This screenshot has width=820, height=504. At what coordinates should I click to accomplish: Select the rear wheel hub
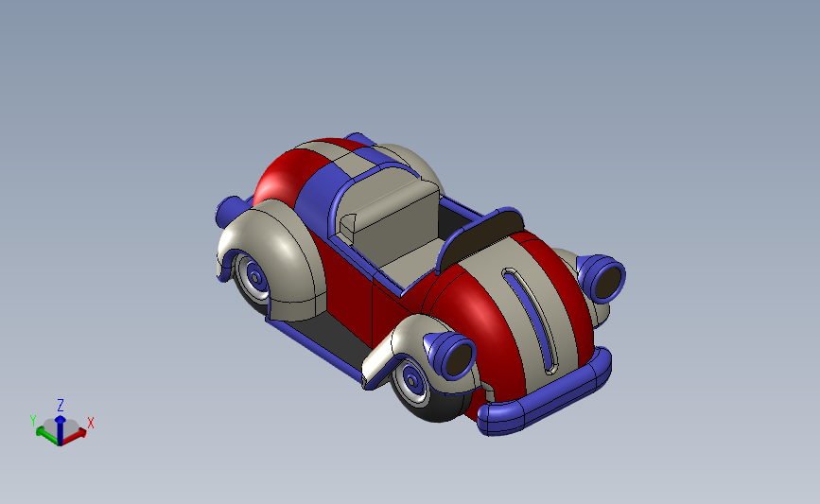255,277
